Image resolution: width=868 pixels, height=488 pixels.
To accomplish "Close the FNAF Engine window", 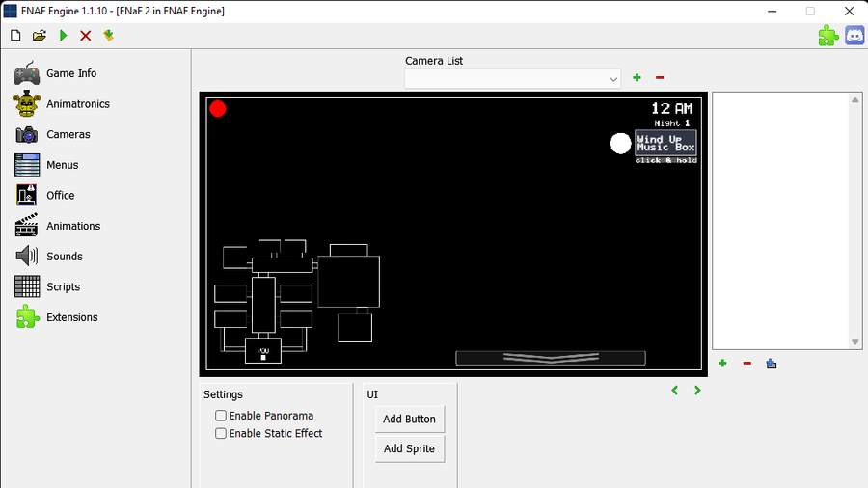I will point(849,11).
